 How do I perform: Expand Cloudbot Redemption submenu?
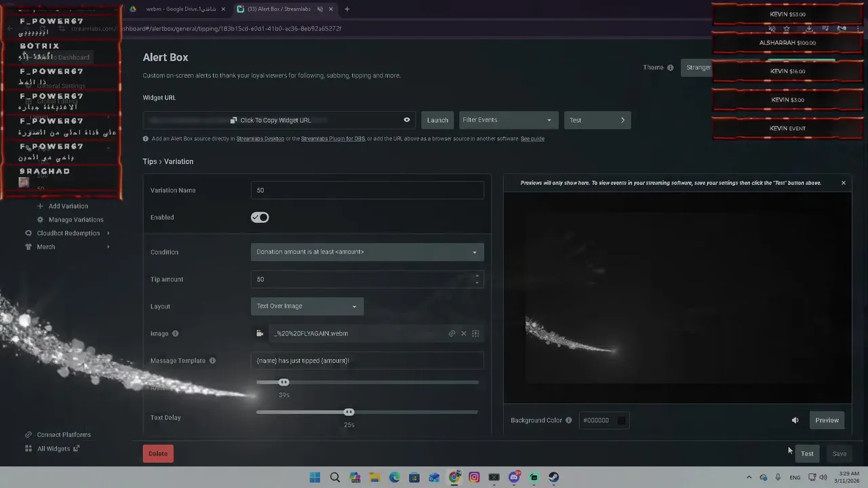coord(108,233)
